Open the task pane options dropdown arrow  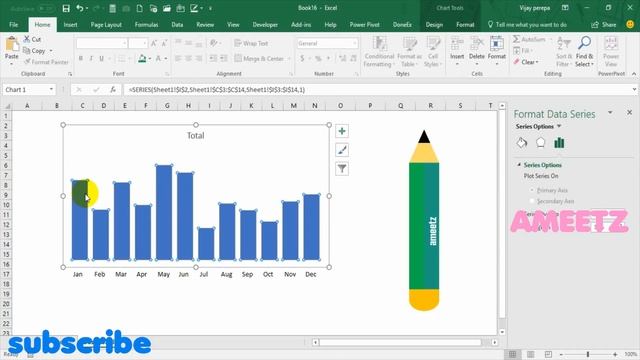(610, 113)
